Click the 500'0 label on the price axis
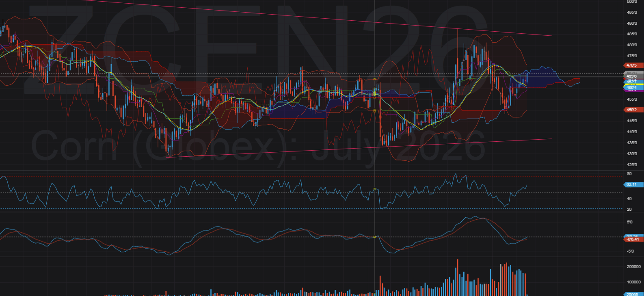 point(632,2)
